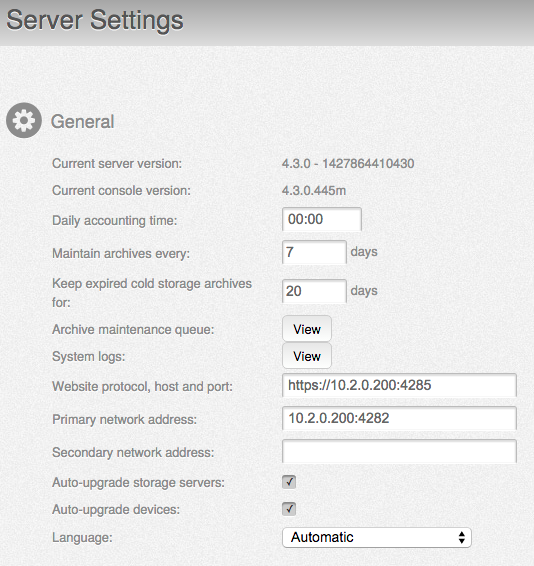The height and width of the screenshot is (566, 534).
Task: Toggle Auto-upgrade storage servers checkbox
Action: (289, 482)
